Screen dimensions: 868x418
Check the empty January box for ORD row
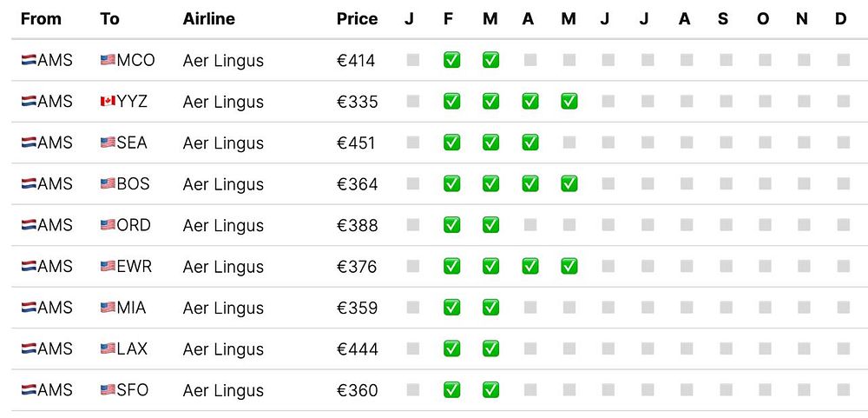(413, 225)
